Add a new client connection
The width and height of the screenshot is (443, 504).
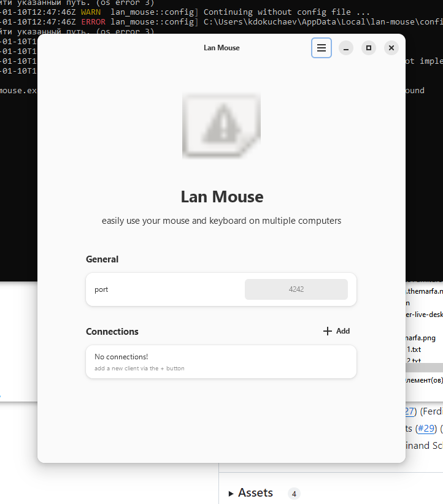pos(336,331)
